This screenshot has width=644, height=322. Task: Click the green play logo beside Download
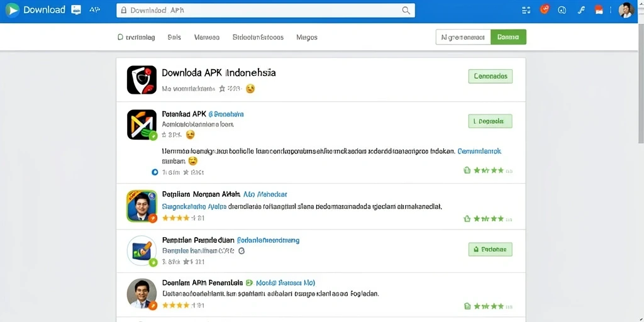(x=13, y=10)
